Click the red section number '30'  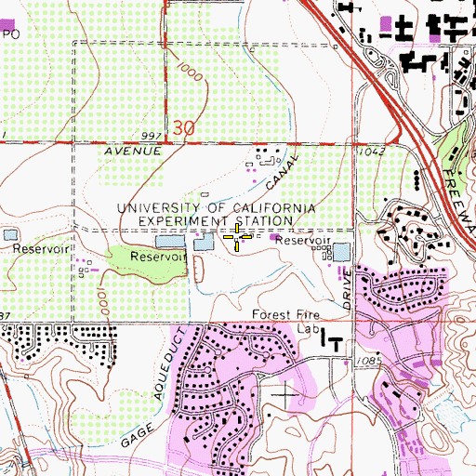(x=184, y=128)
